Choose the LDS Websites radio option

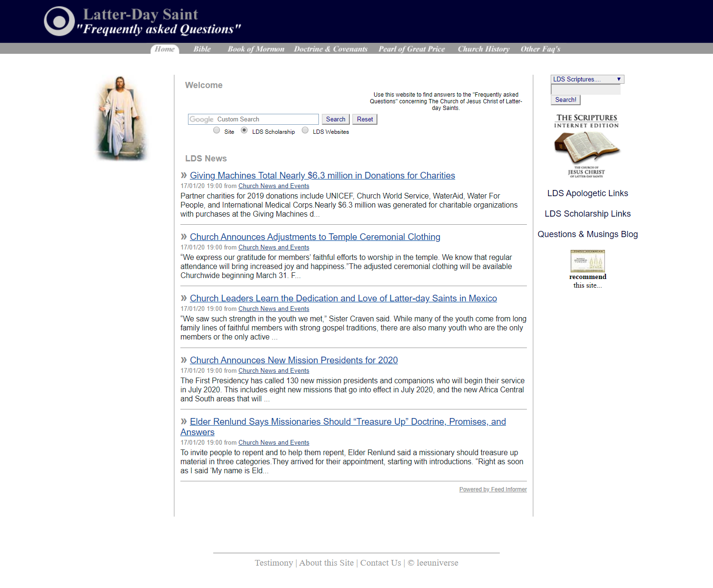click(x=305, y=130)
